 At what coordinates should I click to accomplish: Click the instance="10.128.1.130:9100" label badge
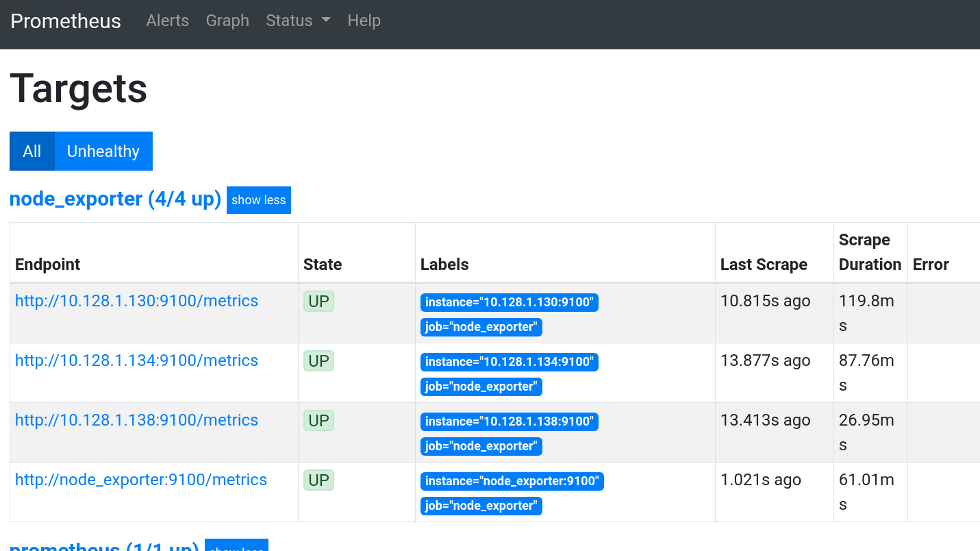click(x=509, y=302)
